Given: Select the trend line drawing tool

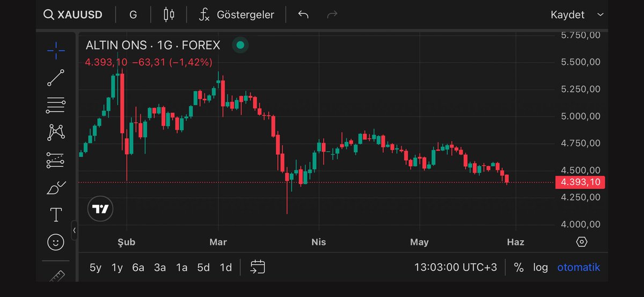Looking at the screenshot, I should click(56, 78).
